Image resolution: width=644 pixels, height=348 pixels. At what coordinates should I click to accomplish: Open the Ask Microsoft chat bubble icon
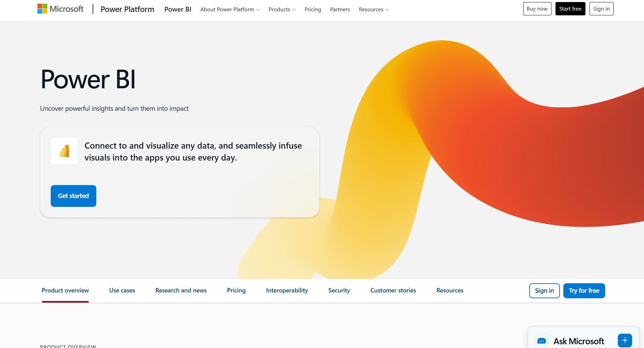541,341
